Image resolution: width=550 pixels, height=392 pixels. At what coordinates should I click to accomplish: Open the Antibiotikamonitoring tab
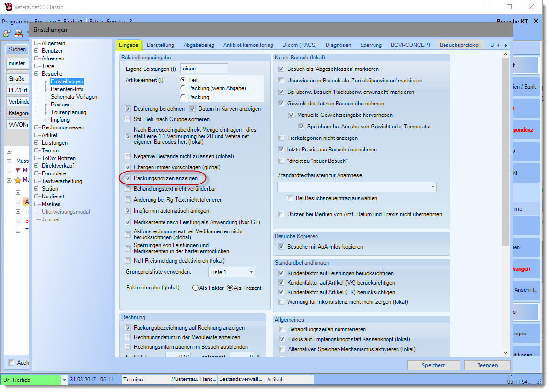coord(248,45)
